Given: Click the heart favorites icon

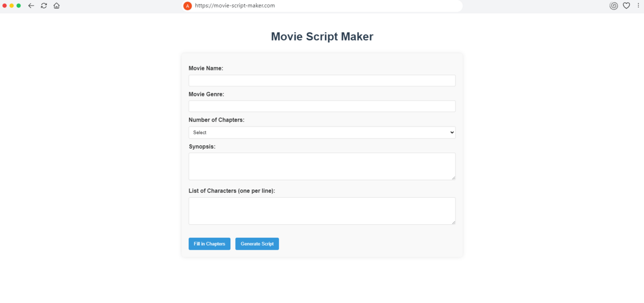Looking at the screenshot, I should point(627,5).
